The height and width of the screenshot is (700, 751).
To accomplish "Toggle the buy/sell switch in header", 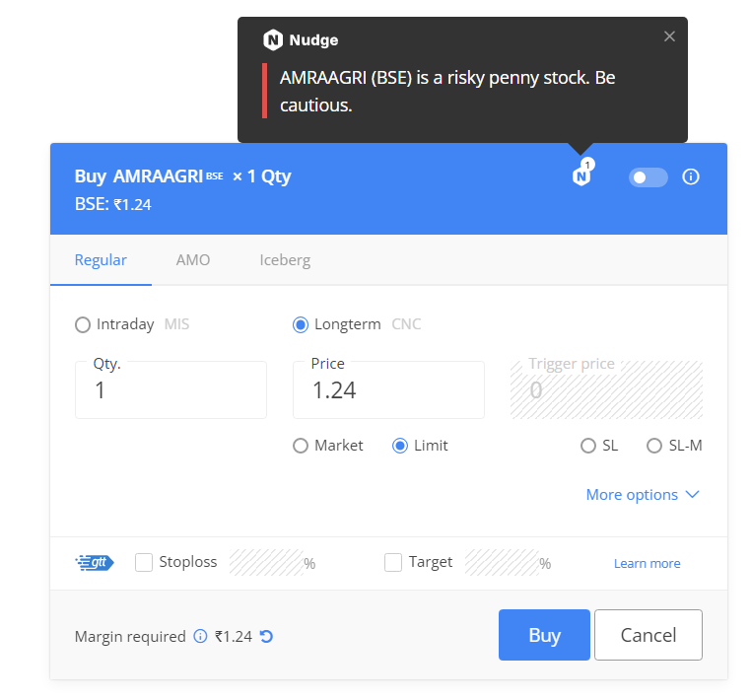I will (x=649, y=177).
